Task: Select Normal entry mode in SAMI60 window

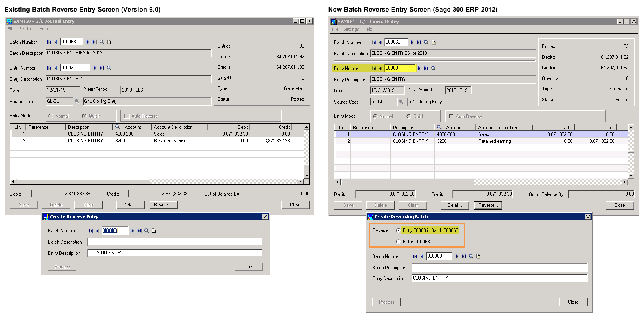Action: 50,116
